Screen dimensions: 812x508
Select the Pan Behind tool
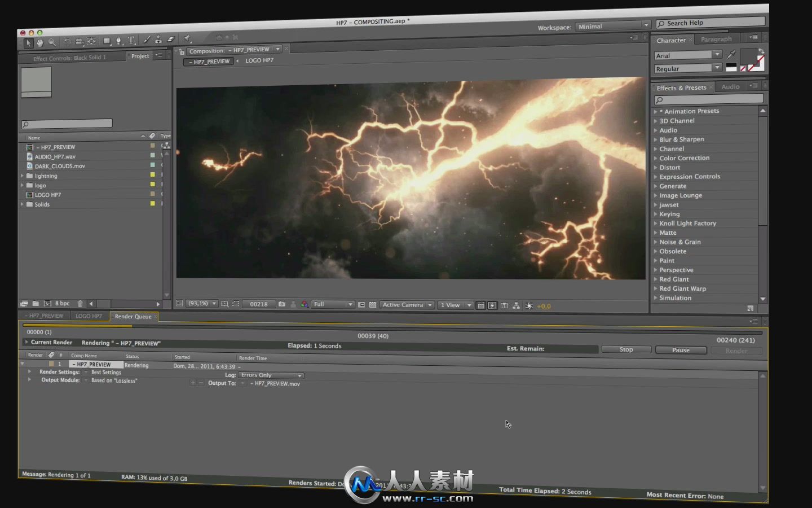[x=91, y=41]
